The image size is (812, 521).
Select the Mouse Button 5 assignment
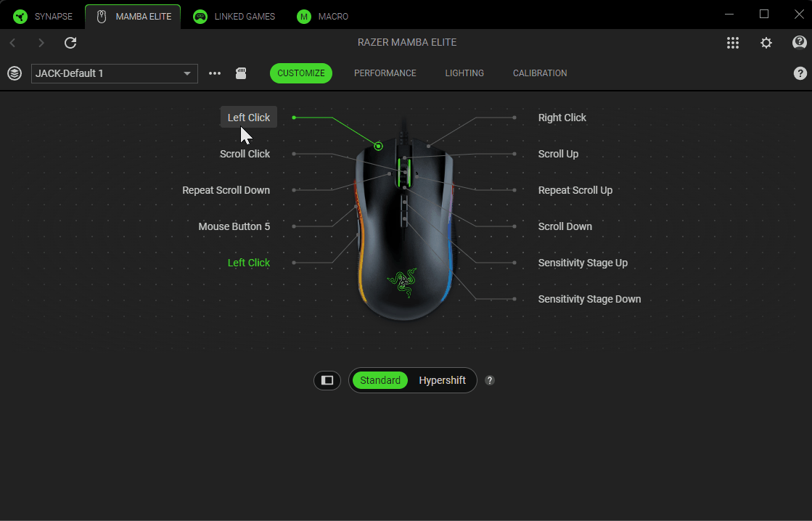click(x=234, y=226)
